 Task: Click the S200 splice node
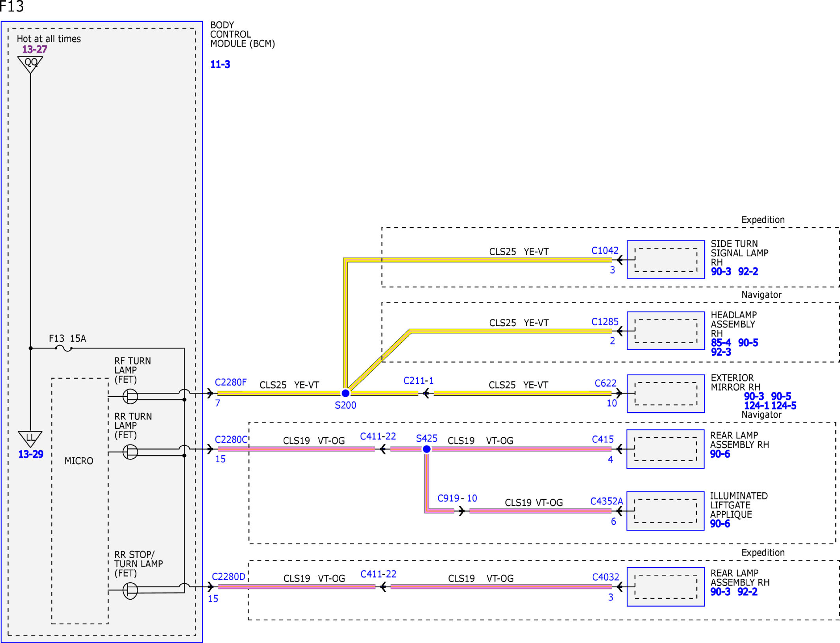pos(345,393)
